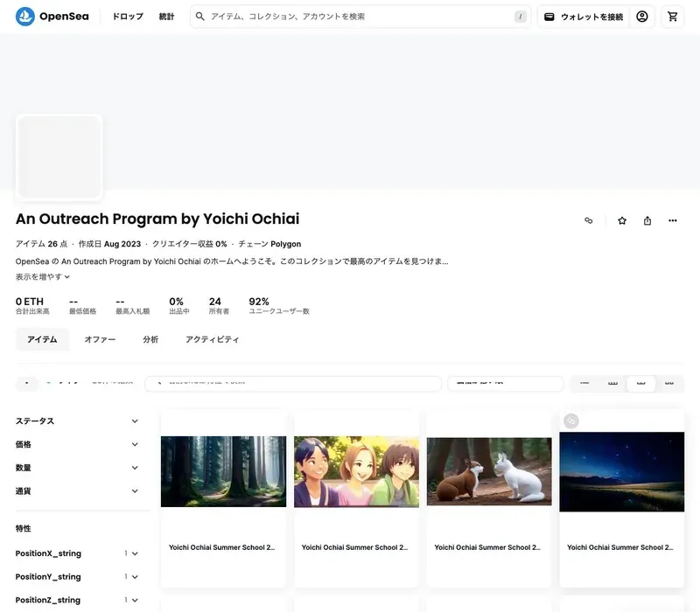The width and height of the screenshot is (700, 612).
Task: Click title under the forest NFT card
Action: 222,547
